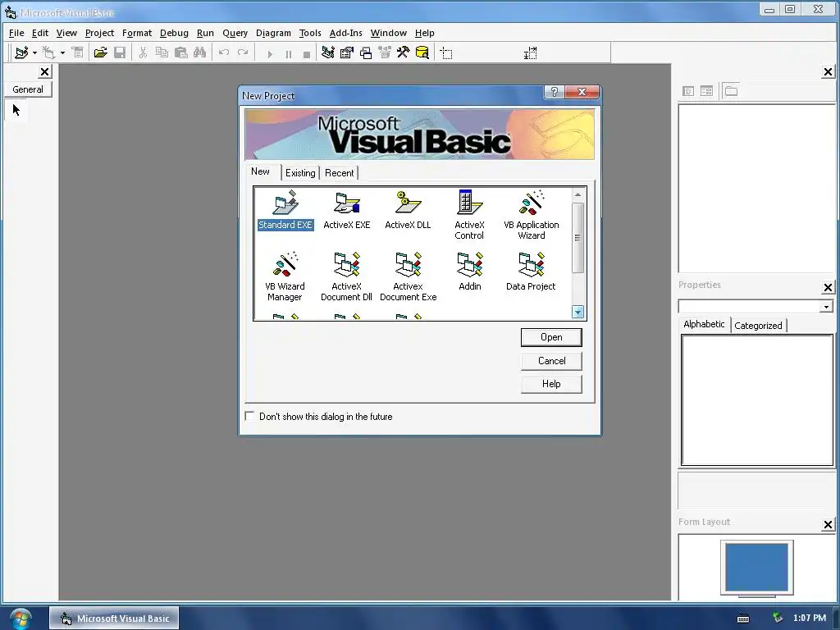Select the New tab in dialog
Image resolution: width=840 pixels, height=630 pixels.
tap(260, 171)
